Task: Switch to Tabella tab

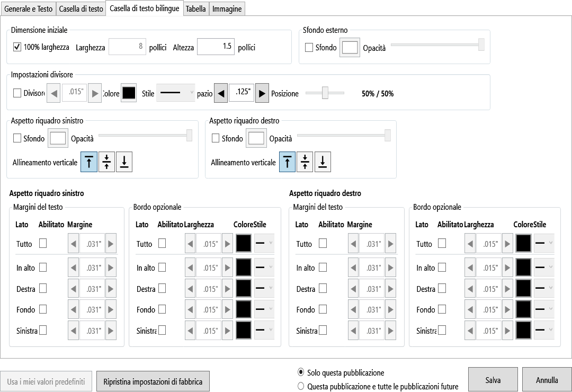Action: point(196,9)
